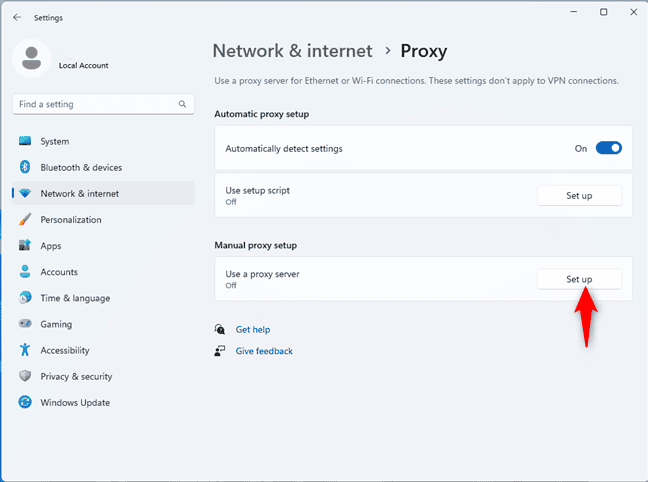Click the Get help headset icon
The height and width of the screenshot is (482, 648).
(x=220, y=329)
